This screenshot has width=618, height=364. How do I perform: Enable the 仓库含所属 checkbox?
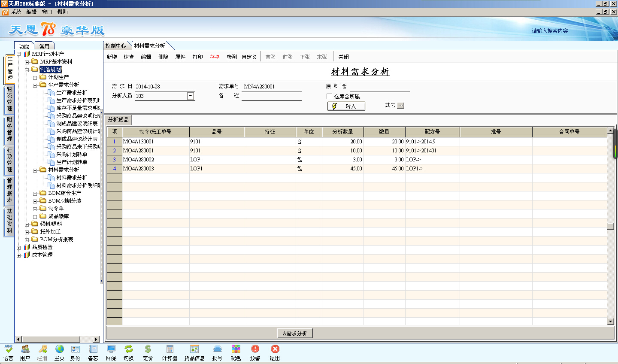[330, 97]
